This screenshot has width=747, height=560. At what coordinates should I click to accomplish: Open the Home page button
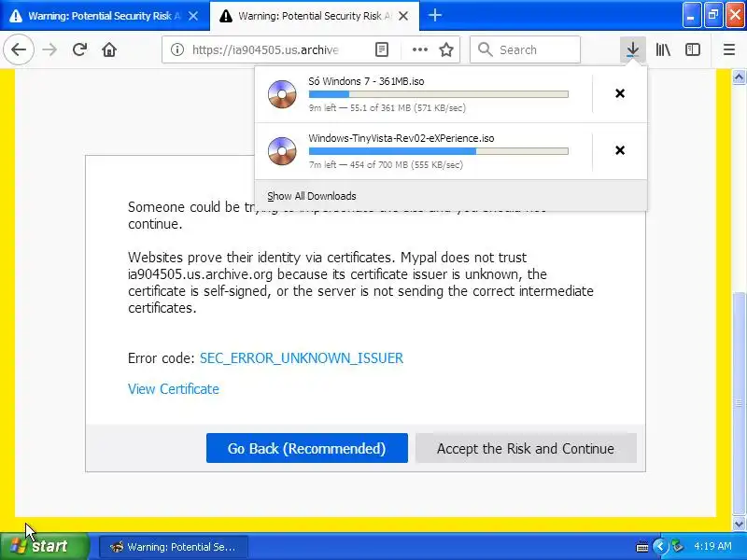[109, 49]
